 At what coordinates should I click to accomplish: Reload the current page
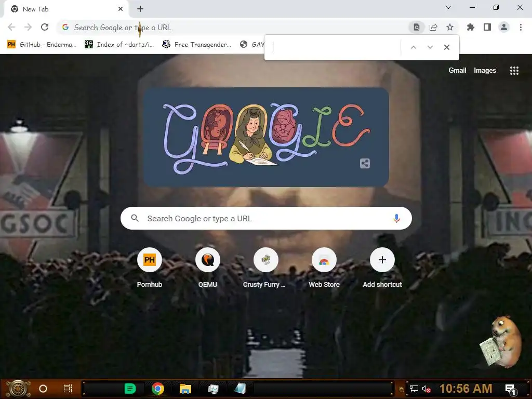tap(45, 27)
